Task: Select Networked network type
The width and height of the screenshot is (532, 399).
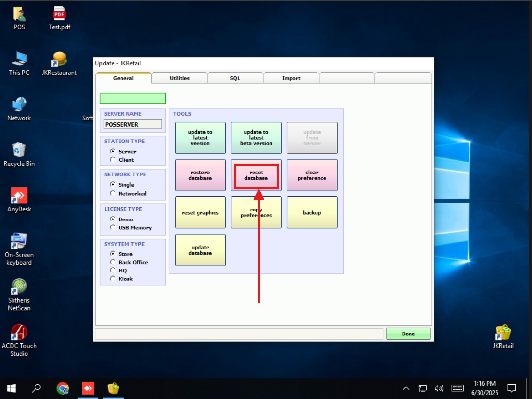Action: [x=128, y=193]
